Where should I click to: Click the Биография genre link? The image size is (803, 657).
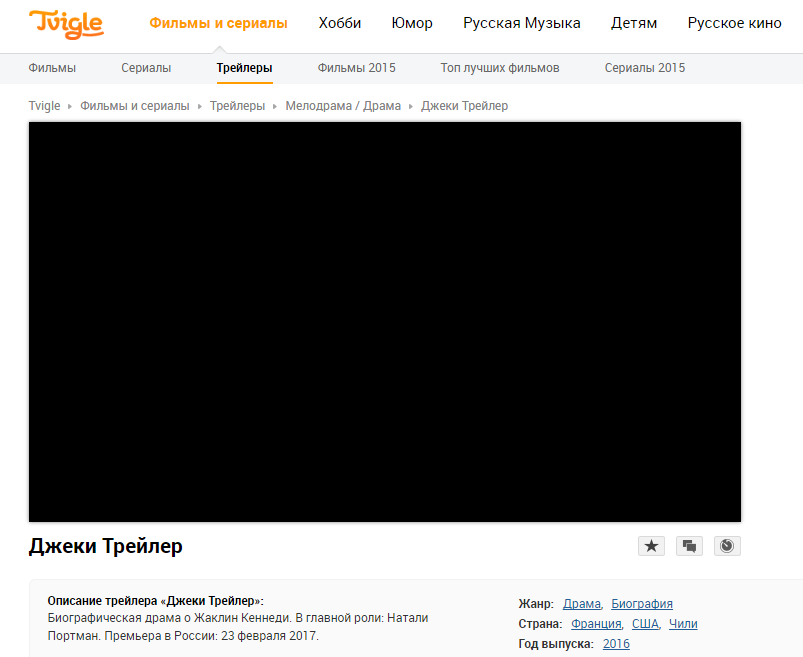[x=641, y=604]
